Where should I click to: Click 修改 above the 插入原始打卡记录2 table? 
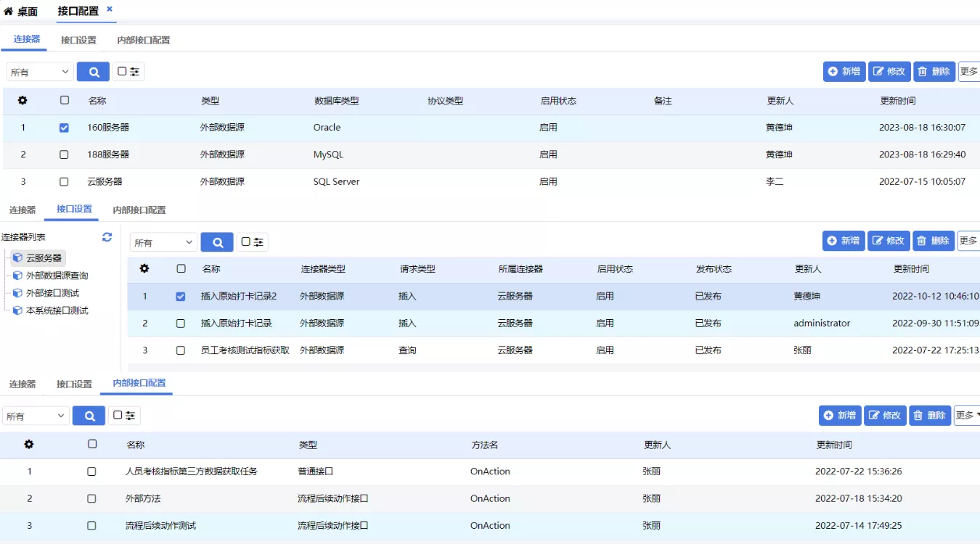pyautogui.click(x=889, y=241)
